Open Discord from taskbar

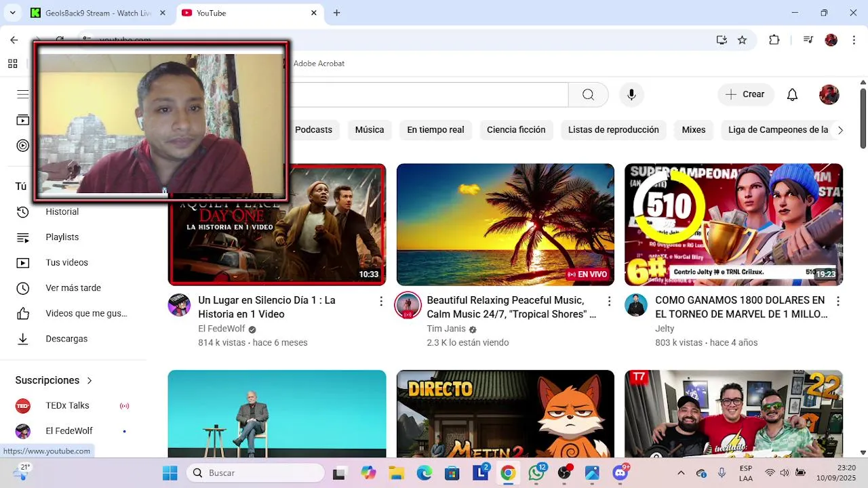tap(620, 472)
